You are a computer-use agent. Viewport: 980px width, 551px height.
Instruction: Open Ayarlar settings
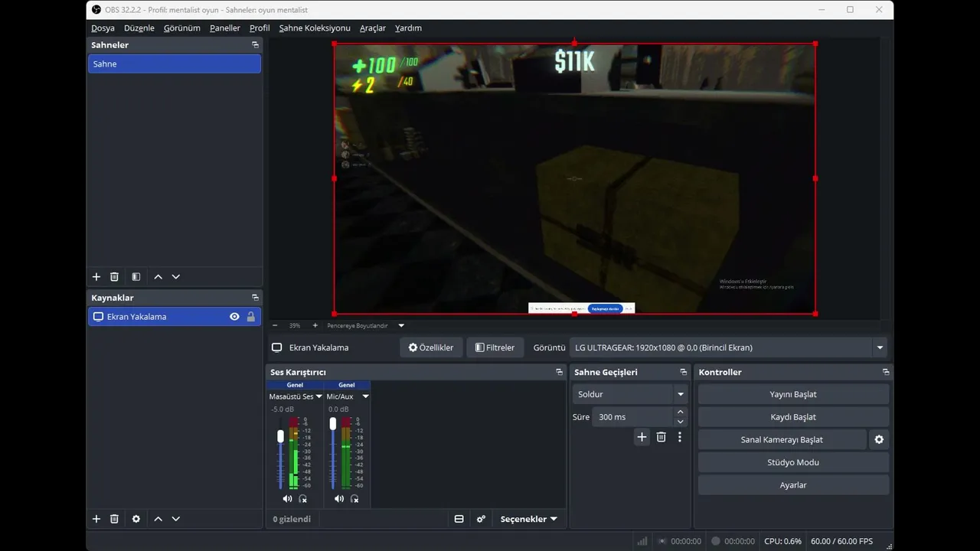(793, 485)
